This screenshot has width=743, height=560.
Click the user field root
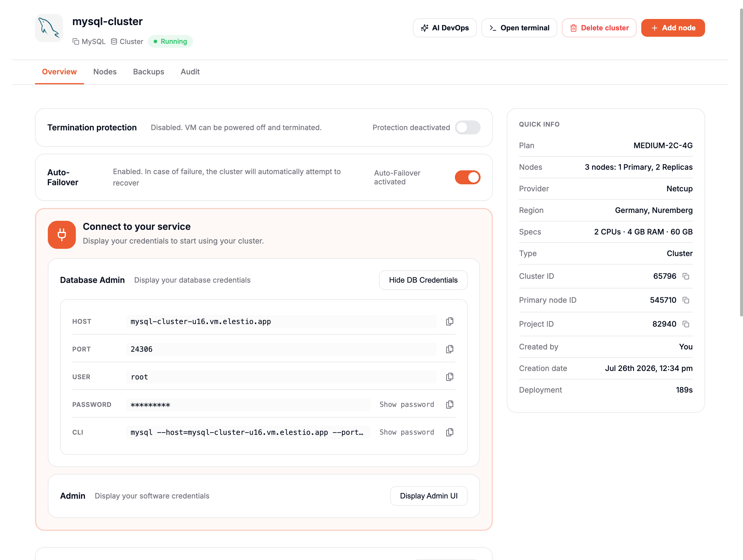[281, 377]
